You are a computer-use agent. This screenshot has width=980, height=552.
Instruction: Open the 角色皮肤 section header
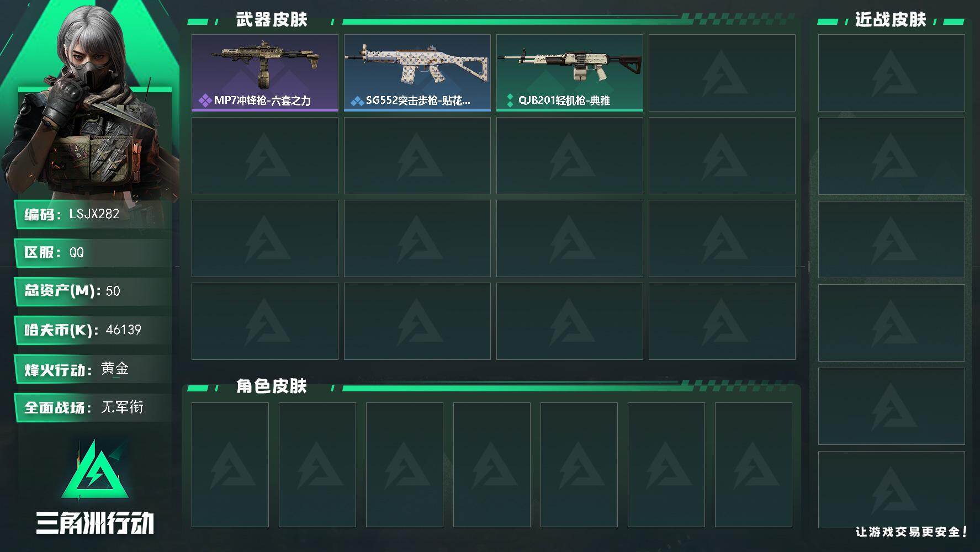271,386
